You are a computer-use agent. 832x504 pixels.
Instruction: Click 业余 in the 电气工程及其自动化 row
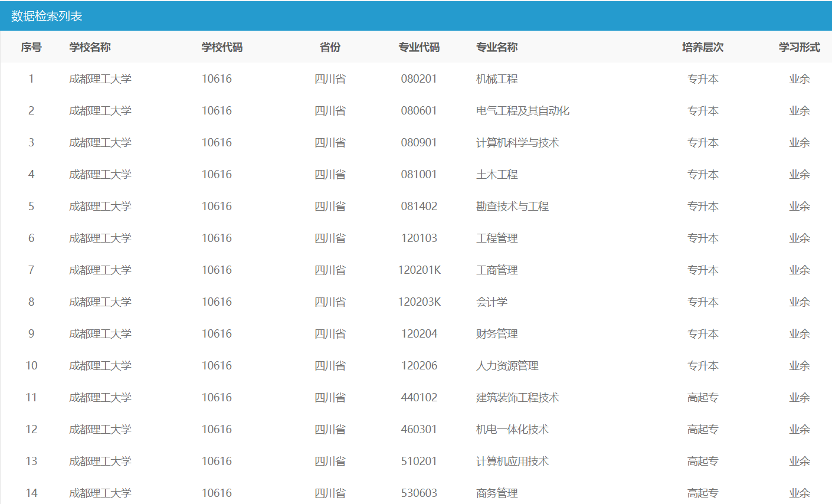pyautogui.click(x=800, y=111)
